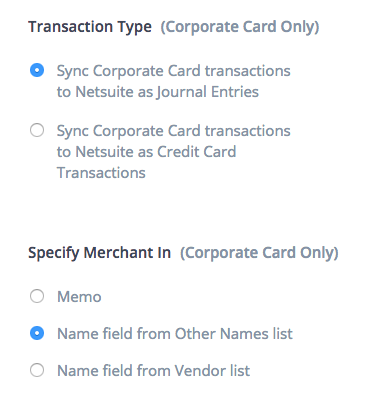Choose the Memo radio button
Image resolution: width=381 pixels, height=412 pixels.
tap(37, 296)
